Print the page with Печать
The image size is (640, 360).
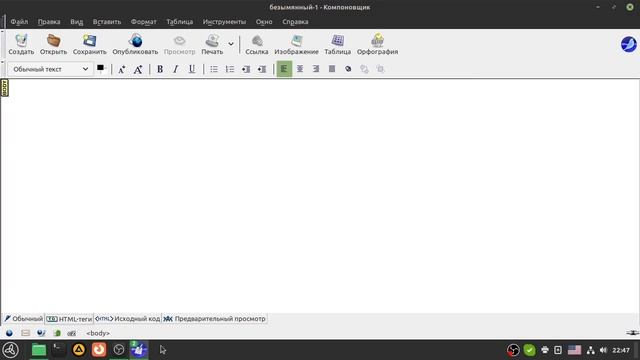pyautogui.click(x=212, y=44)
